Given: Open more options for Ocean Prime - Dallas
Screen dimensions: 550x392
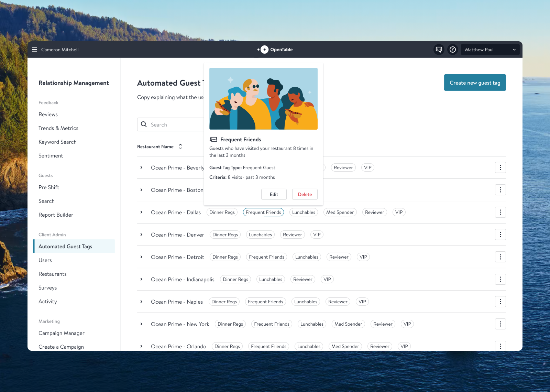Looking at the screenshot, I should click(500, 212).
